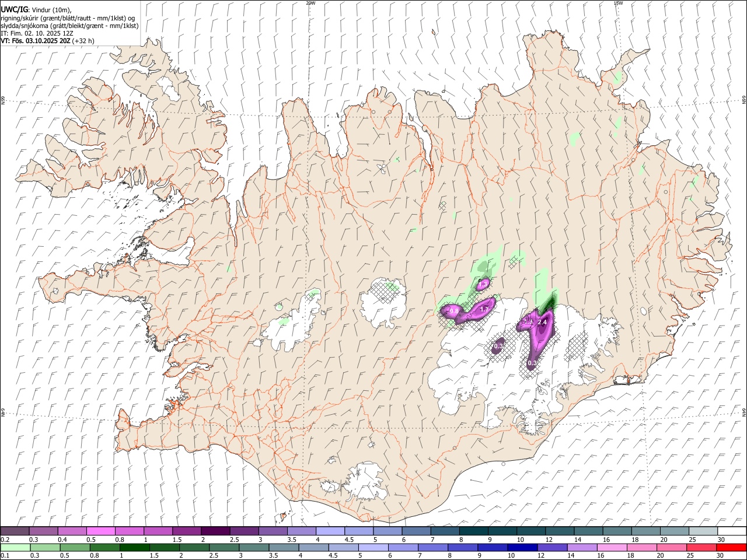Click the bright red swatch ending the lower legend row
Screen dimensions: 747x560
tap(732, 547)
